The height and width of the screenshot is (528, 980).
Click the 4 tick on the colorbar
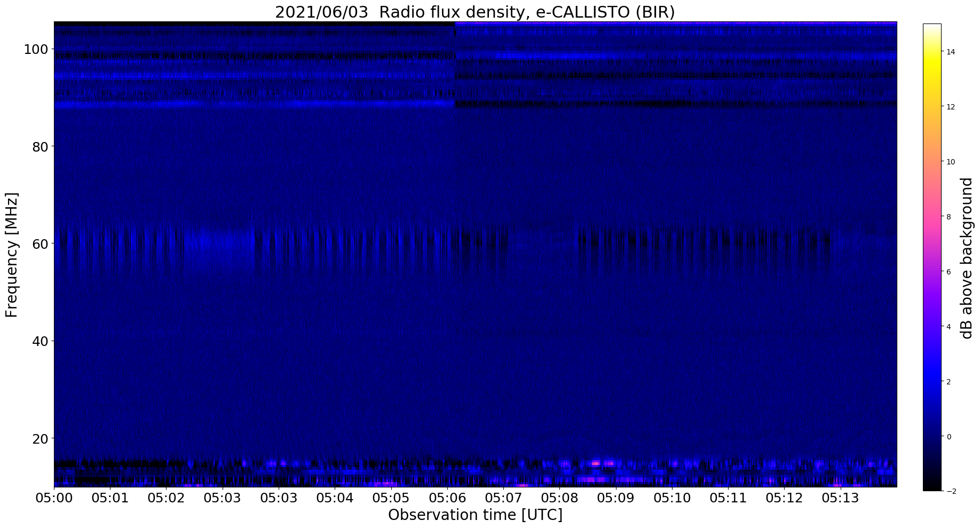[x=949, y=327]
